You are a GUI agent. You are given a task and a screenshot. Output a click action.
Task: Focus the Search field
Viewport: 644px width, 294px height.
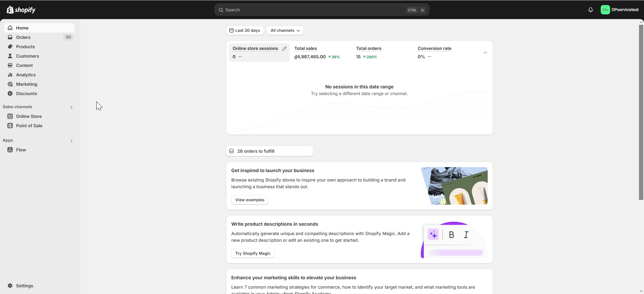tap(322, 10)
